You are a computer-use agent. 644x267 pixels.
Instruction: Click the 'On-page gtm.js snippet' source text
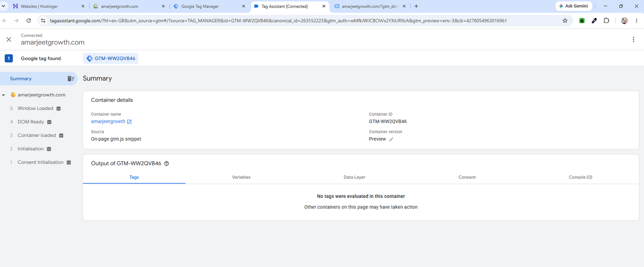coord(116,139)
